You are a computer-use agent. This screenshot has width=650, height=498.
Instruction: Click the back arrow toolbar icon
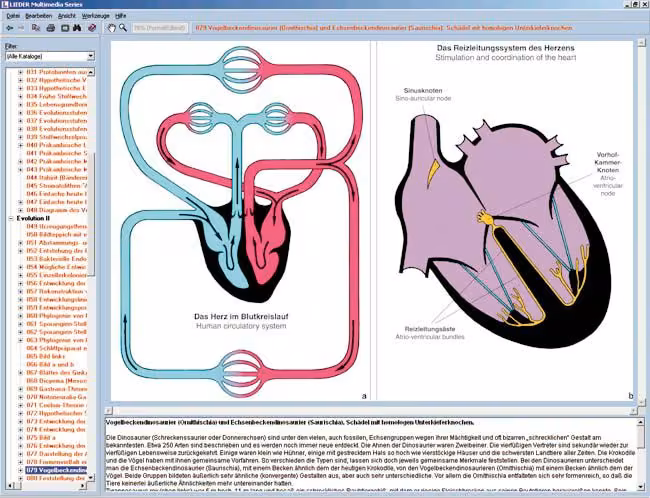click(9, 28)
